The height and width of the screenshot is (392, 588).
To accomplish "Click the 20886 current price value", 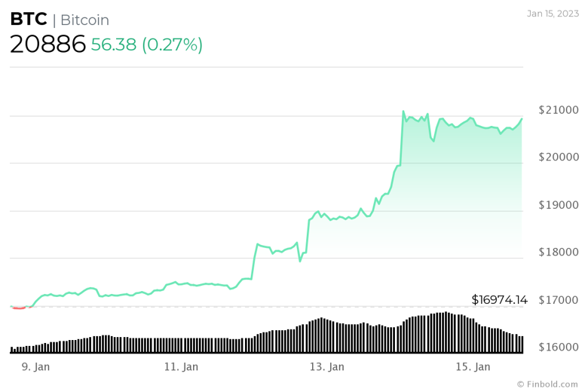I will pos(47,44).
